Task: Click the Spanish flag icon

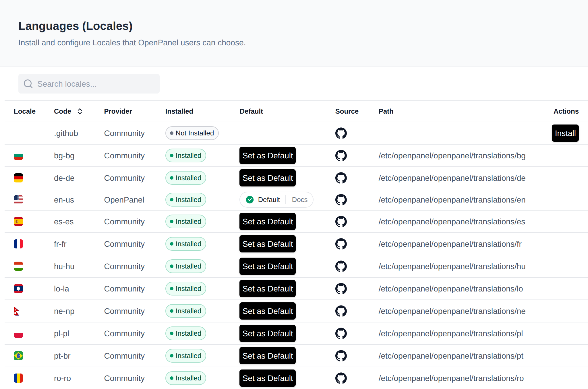Action: tap(18, 221)
